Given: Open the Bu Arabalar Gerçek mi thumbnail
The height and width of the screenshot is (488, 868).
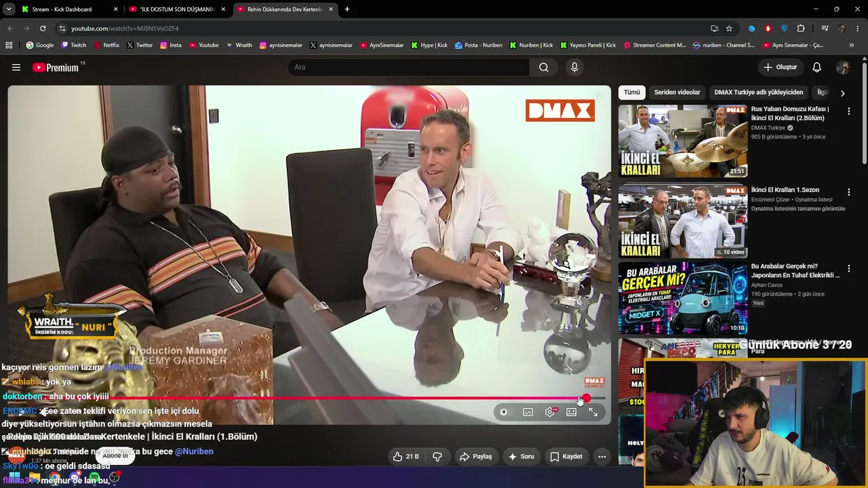Looking at the screenshot, I should pyautogui.click(x=683, y=298).
